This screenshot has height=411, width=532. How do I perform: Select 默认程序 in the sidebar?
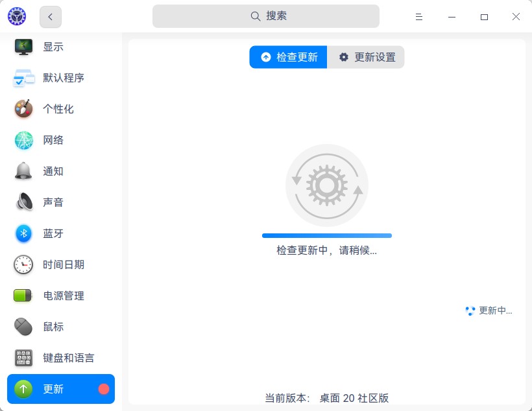[x=64, y=78]
